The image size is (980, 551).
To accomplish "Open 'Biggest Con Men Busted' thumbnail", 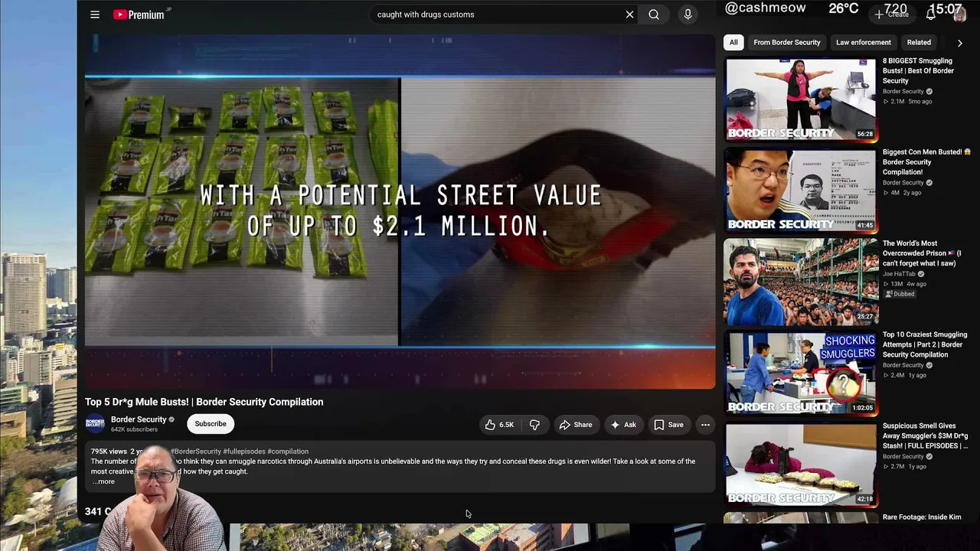I will (800, 191).
